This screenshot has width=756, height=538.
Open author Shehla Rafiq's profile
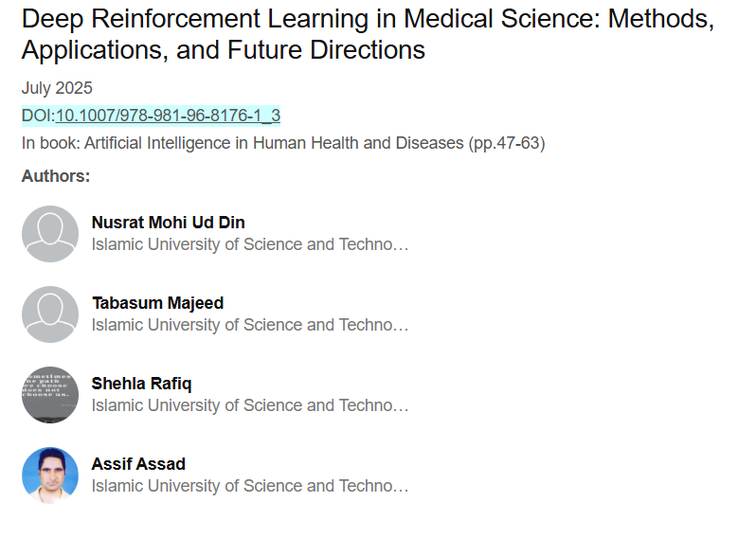(141, 384)
